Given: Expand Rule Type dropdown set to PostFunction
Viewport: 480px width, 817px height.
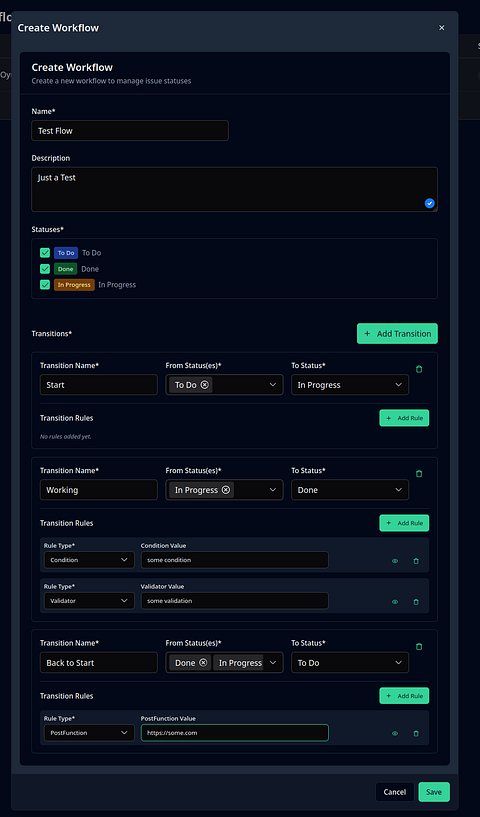Looking at the screenshot, I should click(x=89, y=733).
